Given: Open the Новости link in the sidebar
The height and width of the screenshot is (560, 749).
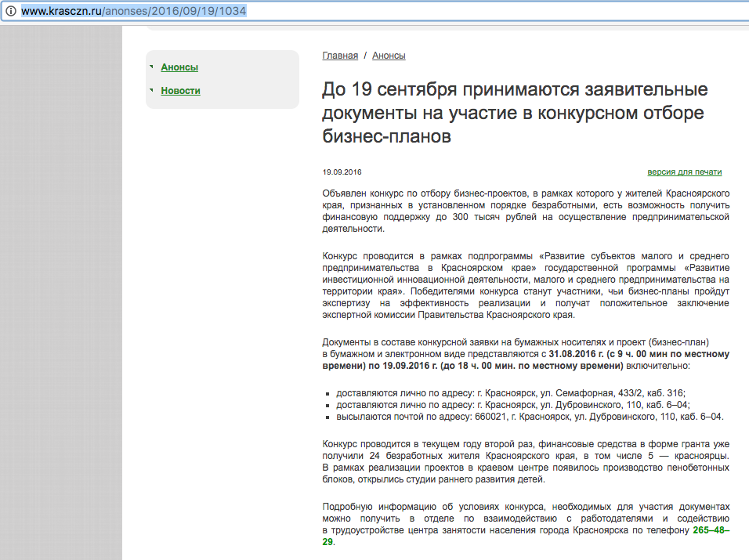Looking at the screenshot, I should pyautogui.click(x=180, y=91).
